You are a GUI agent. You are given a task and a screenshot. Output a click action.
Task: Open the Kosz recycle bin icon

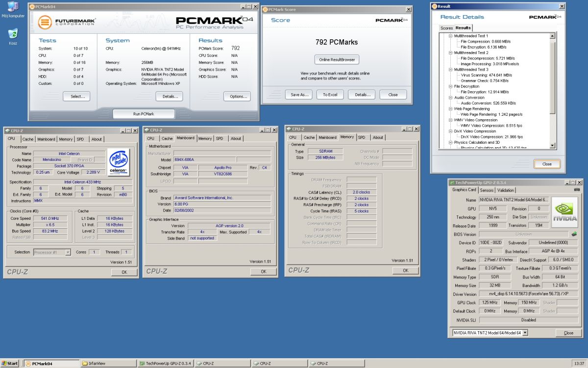point(13,36)
